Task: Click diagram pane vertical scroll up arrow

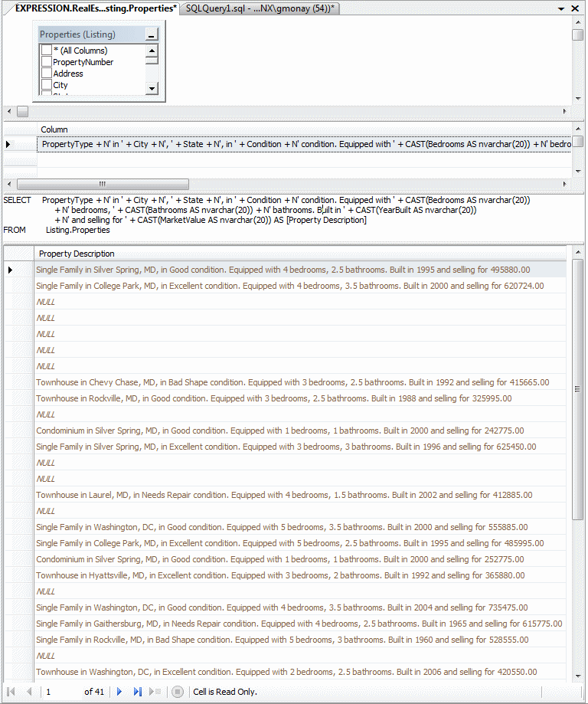Action: coord(578,21)
